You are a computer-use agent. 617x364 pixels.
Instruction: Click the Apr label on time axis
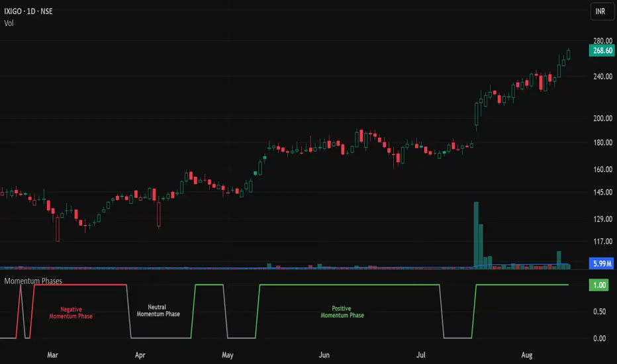[140, 355]
